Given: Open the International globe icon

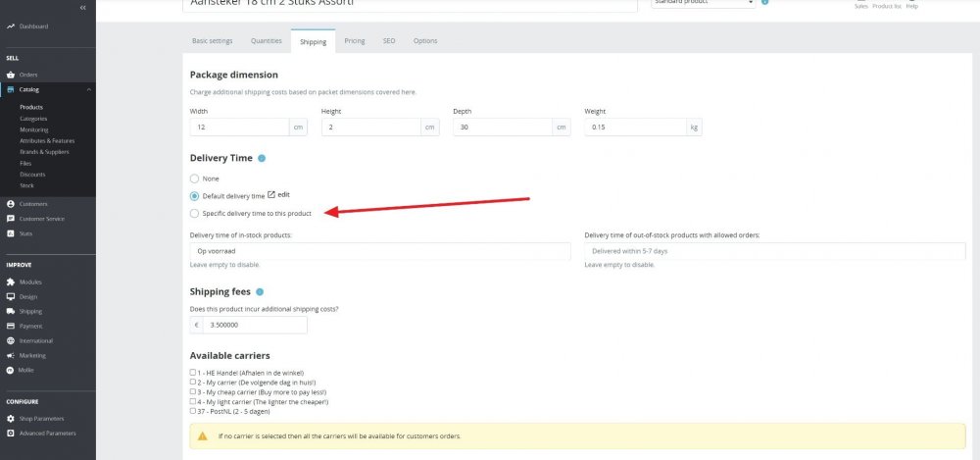Looking at the screenshot, I should click(x=10, y=340).
